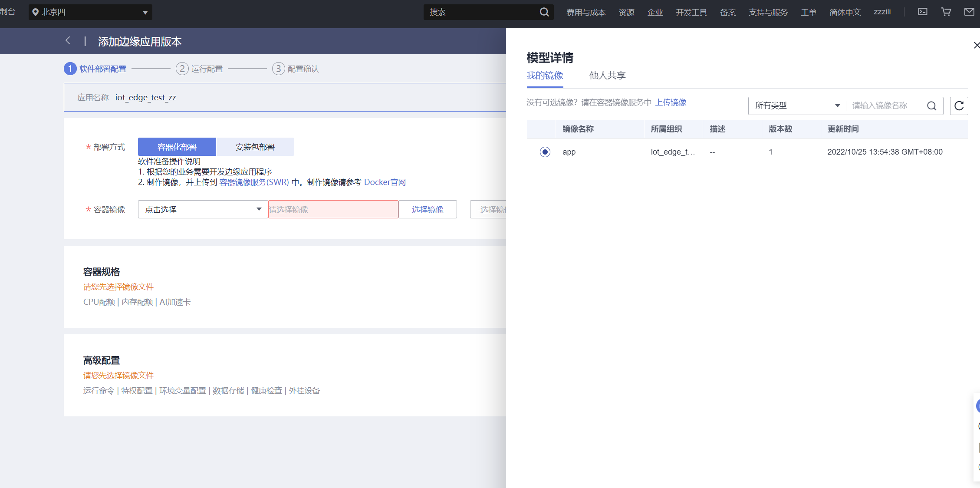This screenshot has width=980, height=488.
Task: Close the 模型详情 side panel
Action: [976, 45]
